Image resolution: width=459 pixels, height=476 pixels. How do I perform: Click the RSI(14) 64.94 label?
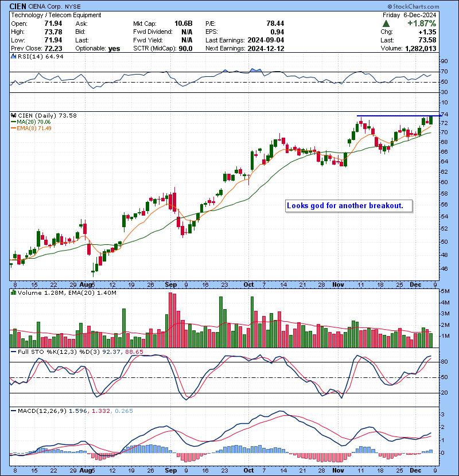pyautogui.click(x=40, y=56)
